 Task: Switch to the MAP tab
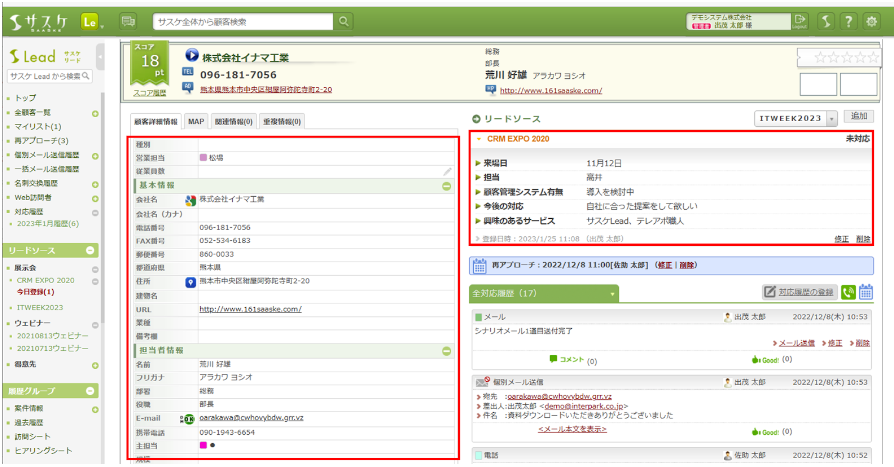(x=196, y=121)
